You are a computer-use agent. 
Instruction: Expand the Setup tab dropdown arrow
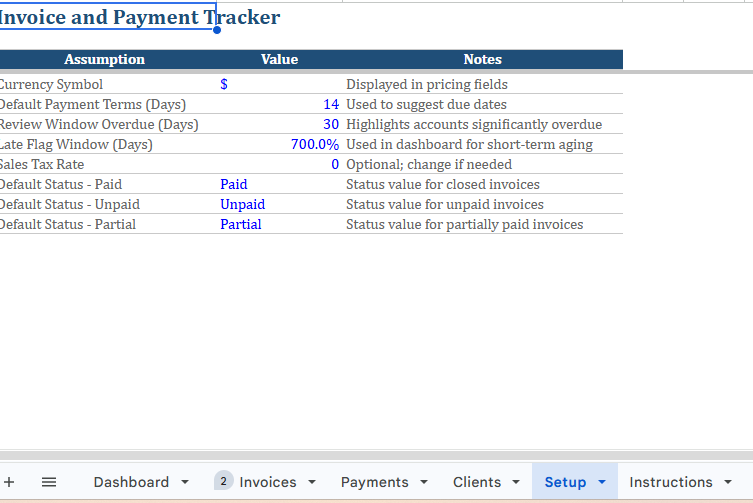tap(602, 482)
